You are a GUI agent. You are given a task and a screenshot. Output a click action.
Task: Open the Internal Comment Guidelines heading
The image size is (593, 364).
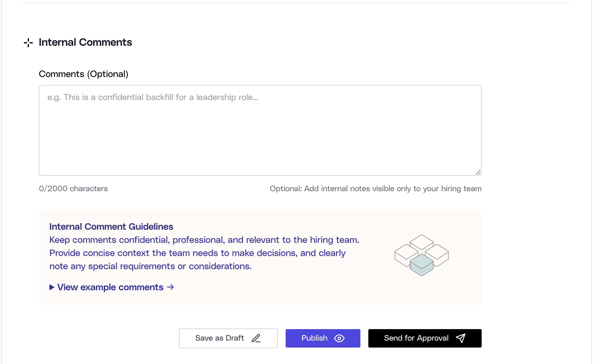point(111,226)
